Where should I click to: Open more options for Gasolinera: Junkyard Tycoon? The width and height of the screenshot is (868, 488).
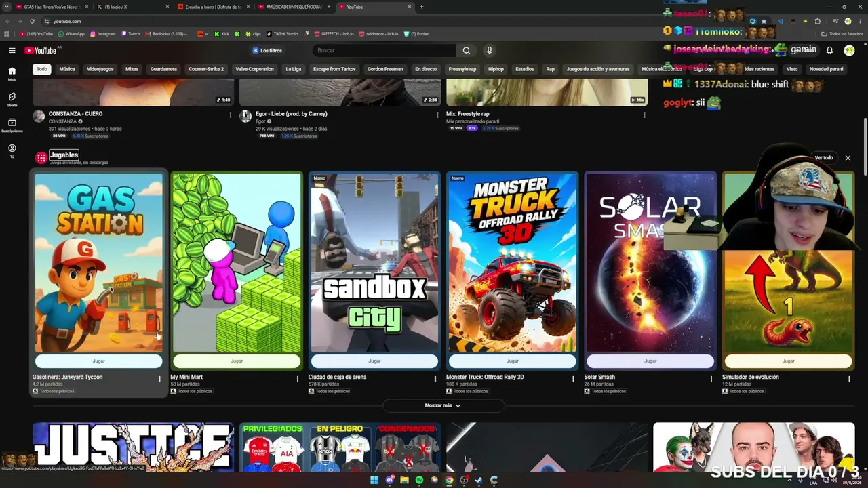click(x=160, y=379)
